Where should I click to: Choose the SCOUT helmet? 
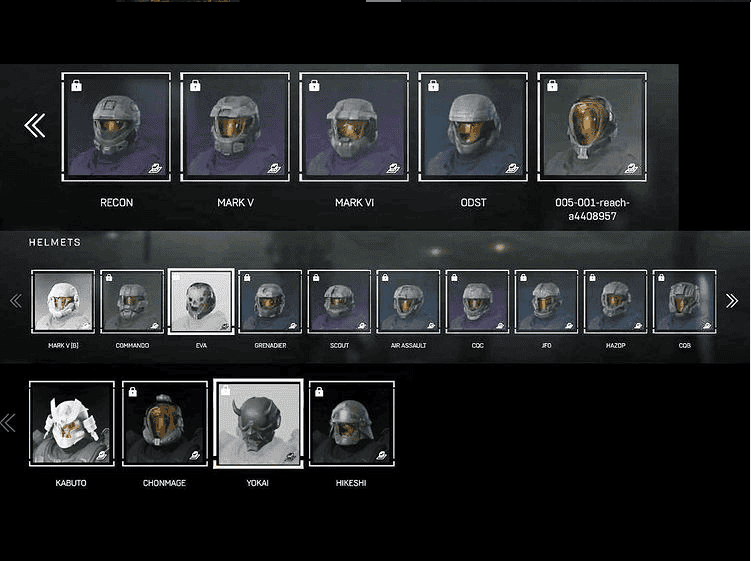(339, 301)
